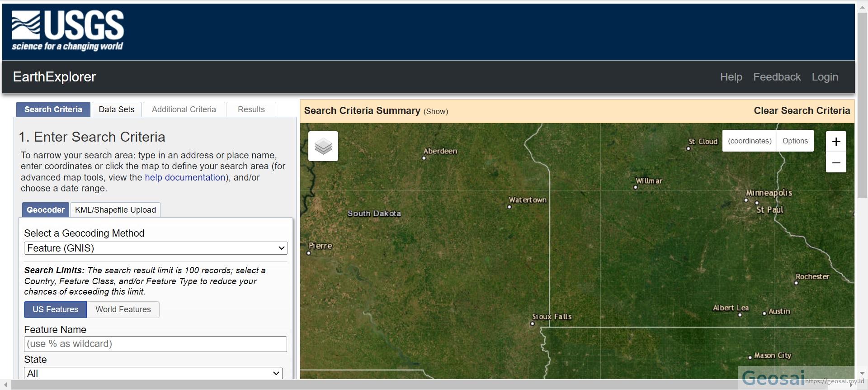The height and width of the screenshot is (390, 868).
Task: Click Clear Search Criteria
Action: click(x=802, y=111)
